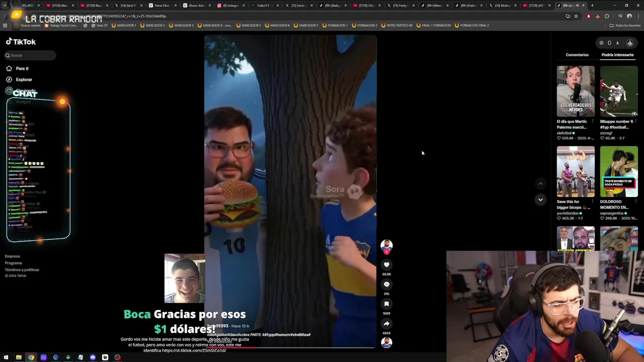Open the Mbappe number 9 video thumbnail
644x362 pixels.
click(x=619, y=91)
